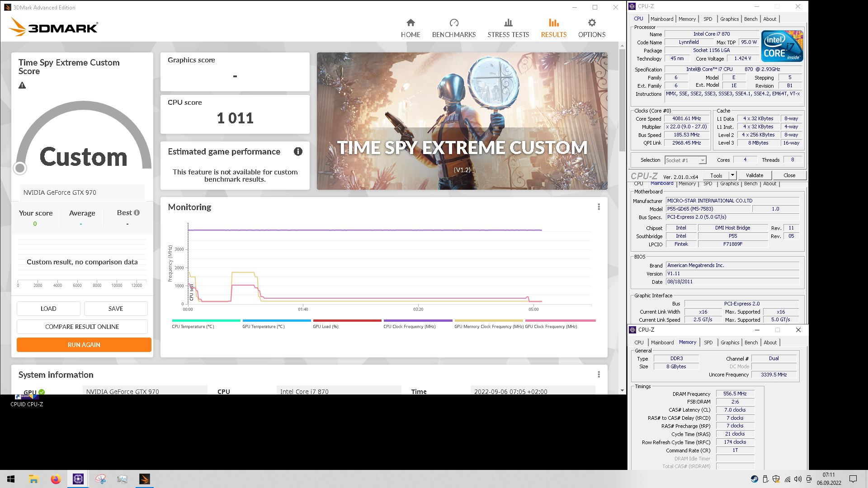Open Snipping Tool from the taskbar

100,479
